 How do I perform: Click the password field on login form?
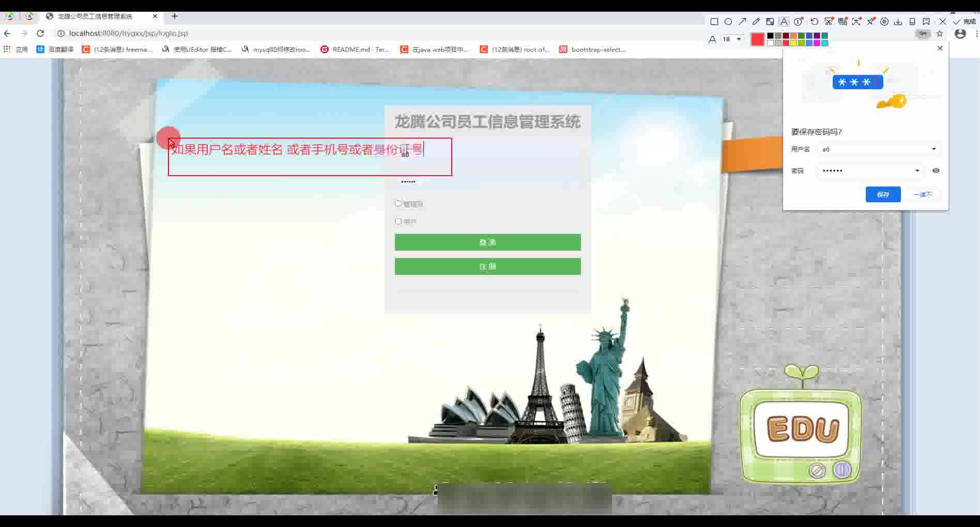487,181
